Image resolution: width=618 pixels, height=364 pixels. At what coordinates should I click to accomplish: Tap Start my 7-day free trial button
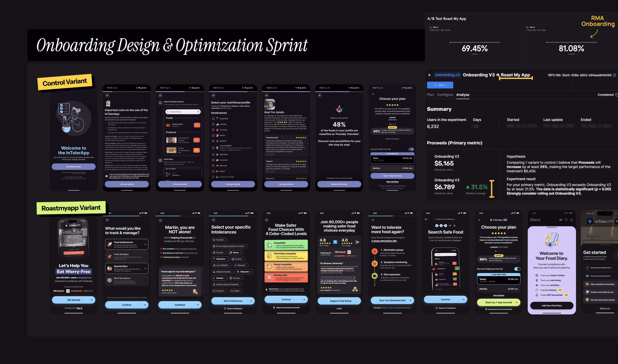tap(498, 303)
